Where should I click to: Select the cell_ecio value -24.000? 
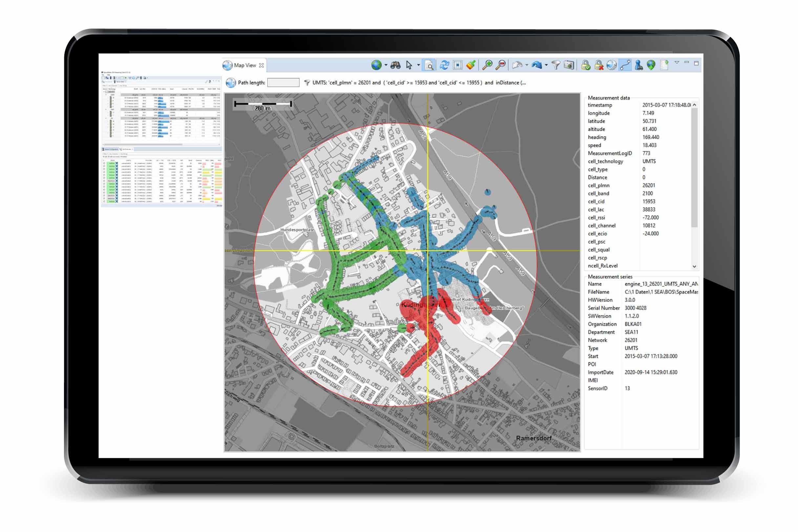[650, 234]
